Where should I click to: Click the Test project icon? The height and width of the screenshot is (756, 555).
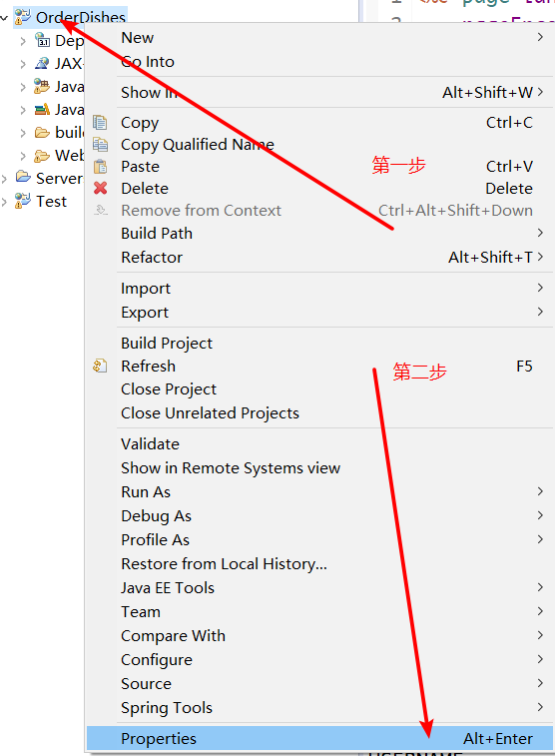tap(22, 201)
